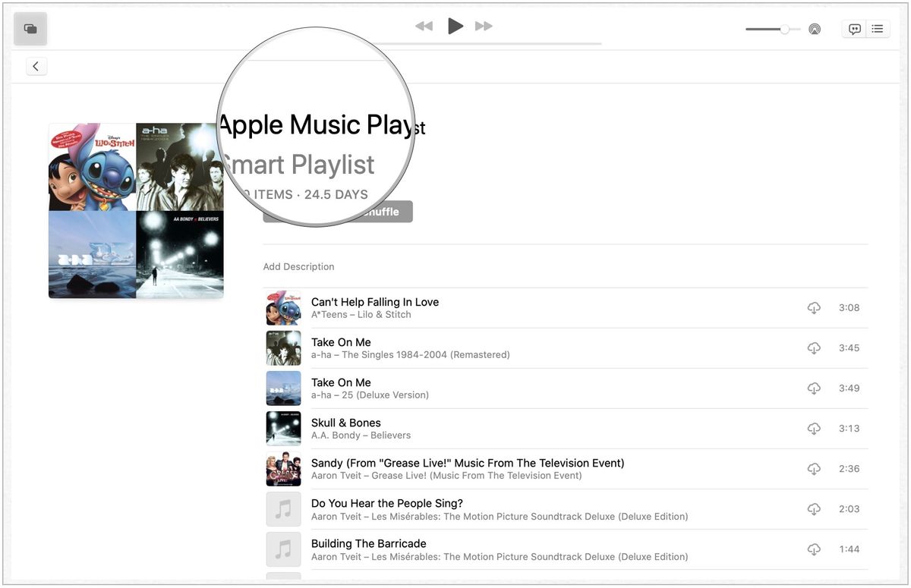Activate the AirPlay icon
This screenshot has width=911, height=588.
pos(815,29)
